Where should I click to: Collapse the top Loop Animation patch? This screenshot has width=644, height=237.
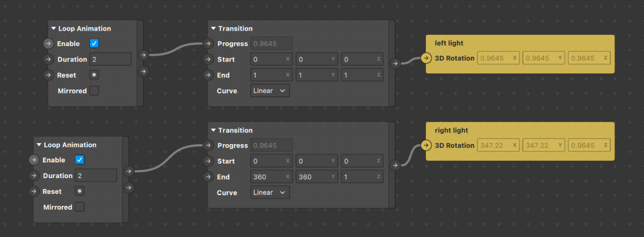[x=54, y=28]
